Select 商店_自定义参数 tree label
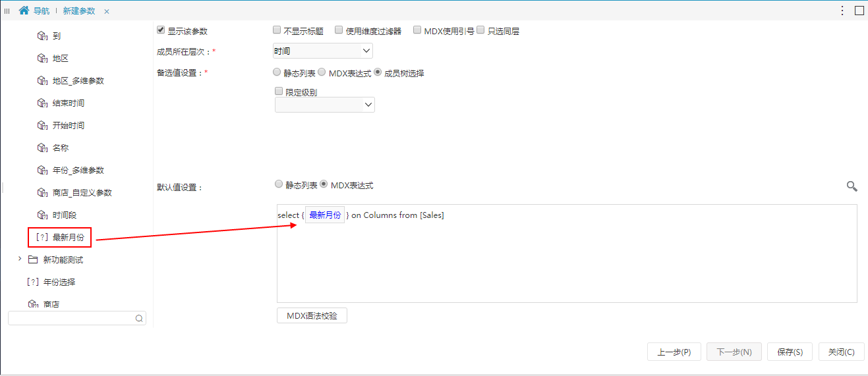 point(82,193)
